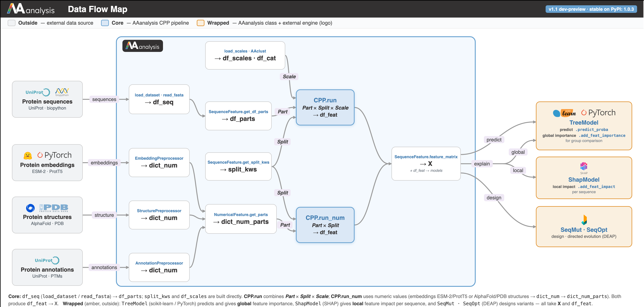Viewport: 644px width, 307px height.
Task: Click the biopython logo in Protein sequences
Action: (x=62, y=92)
